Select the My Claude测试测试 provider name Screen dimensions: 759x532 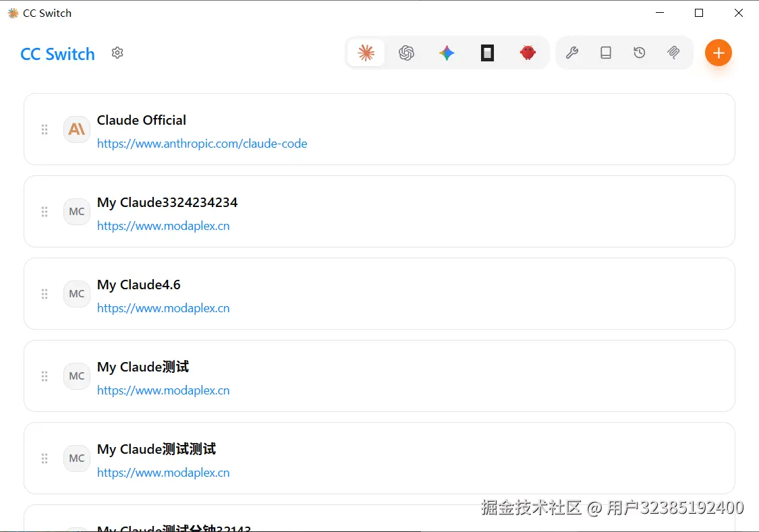pyautogui.click(x=157, y=449)
